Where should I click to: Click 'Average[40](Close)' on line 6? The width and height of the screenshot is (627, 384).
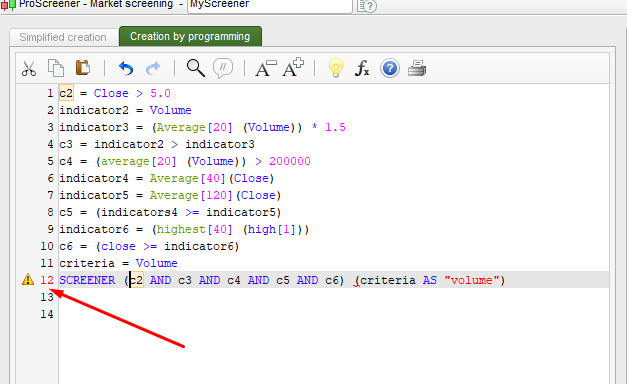212,178
